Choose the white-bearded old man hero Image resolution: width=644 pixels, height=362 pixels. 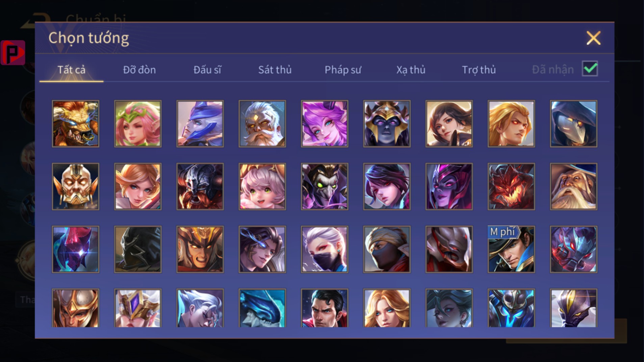click(262, 124)
